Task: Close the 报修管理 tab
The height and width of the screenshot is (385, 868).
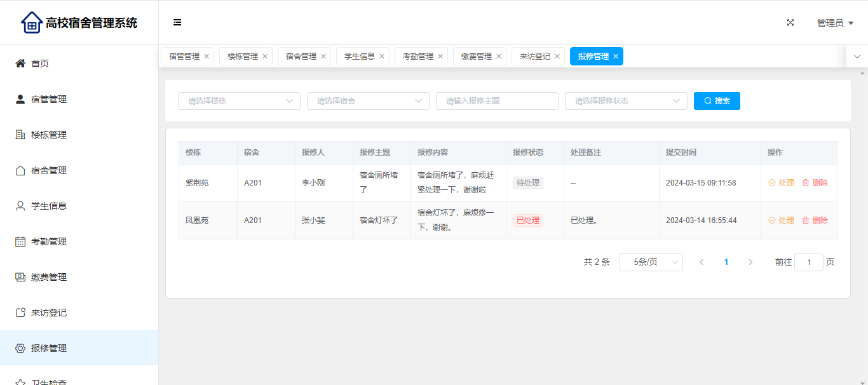Action: 616,57
